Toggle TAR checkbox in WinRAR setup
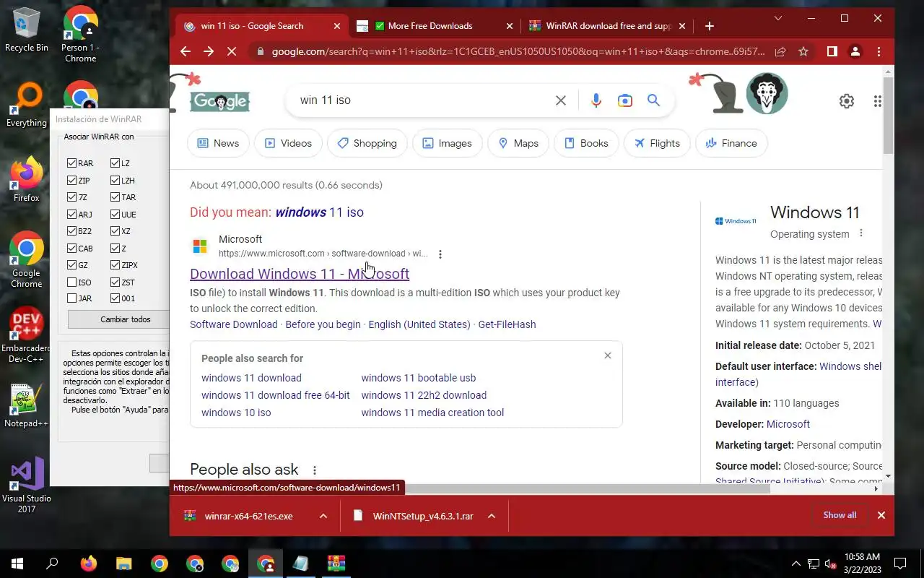 [115, 197]
